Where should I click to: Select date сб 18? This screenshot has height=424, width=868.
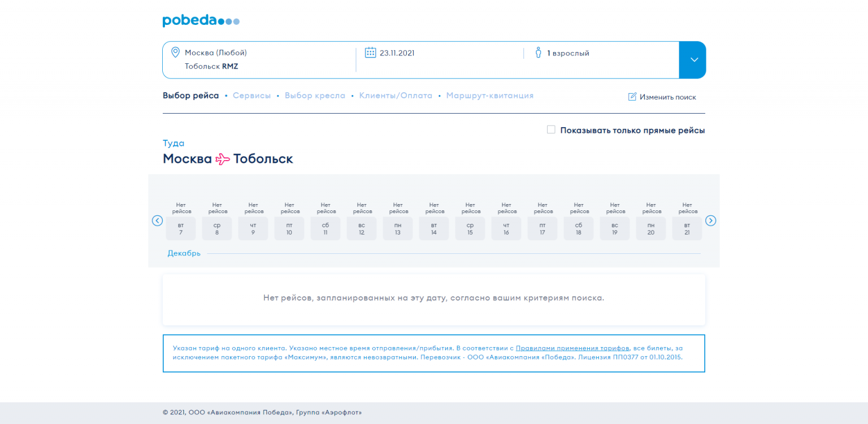click(579, 228)
